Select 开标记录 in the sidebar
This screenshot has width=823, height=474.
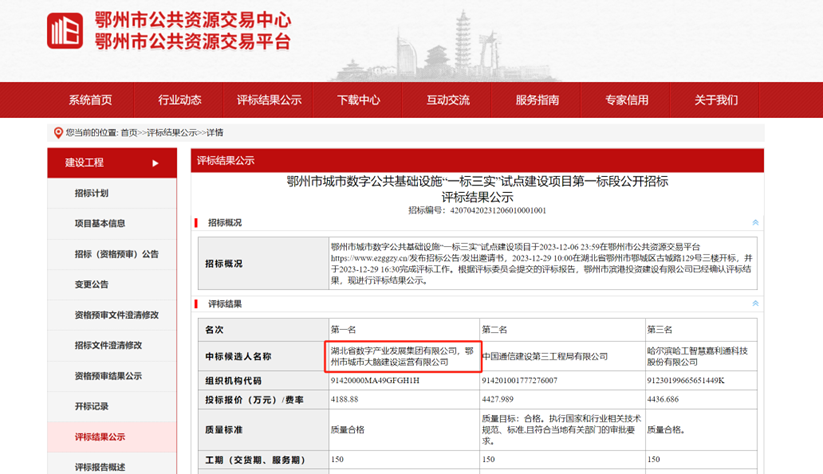[x=112, y=406]
